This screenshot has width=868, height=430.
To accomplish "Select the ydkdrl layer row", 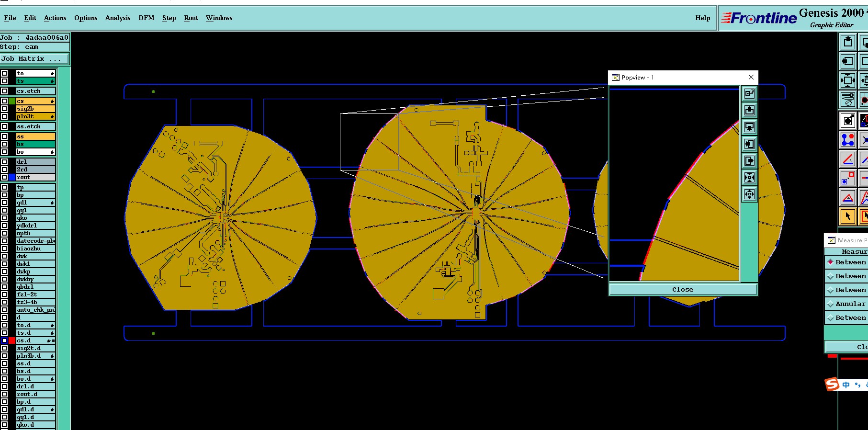I will pos(36,226).
